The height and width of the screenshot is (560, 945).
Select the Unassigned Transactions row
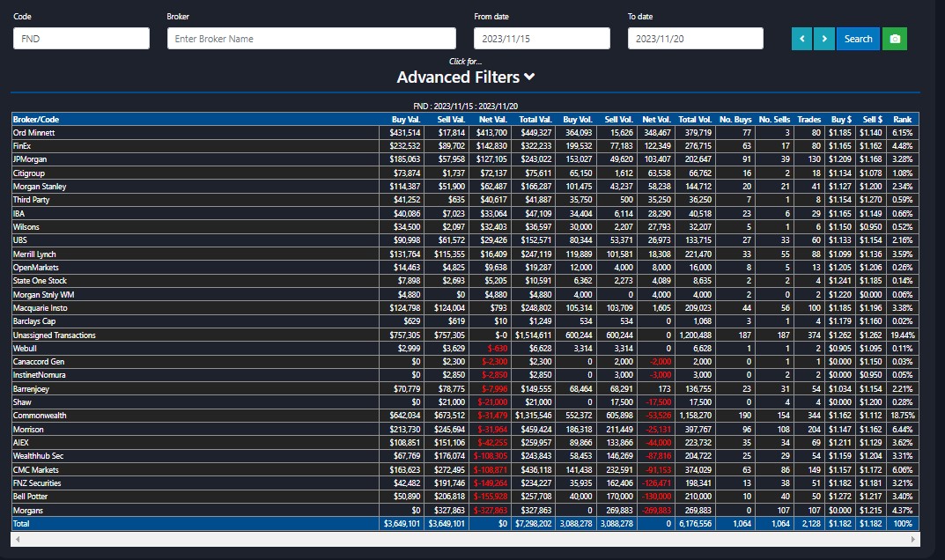click(465, 335)
